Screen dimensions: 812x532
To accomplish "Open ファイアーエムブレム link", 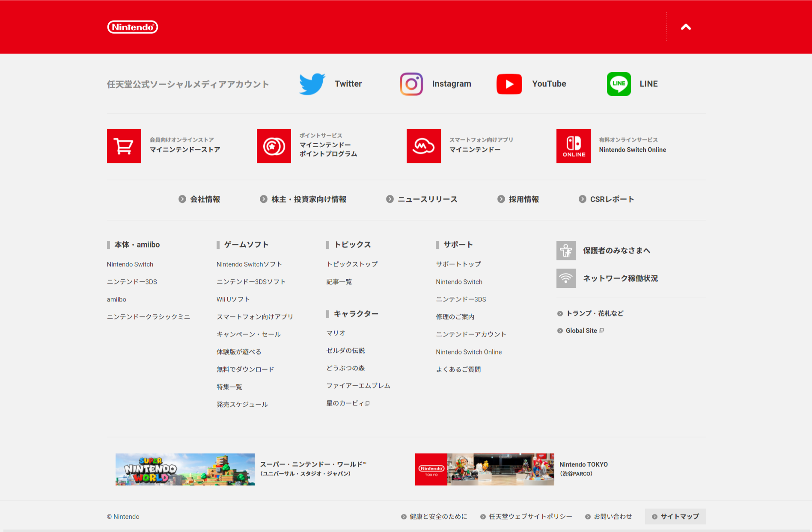I will (358, 386).
